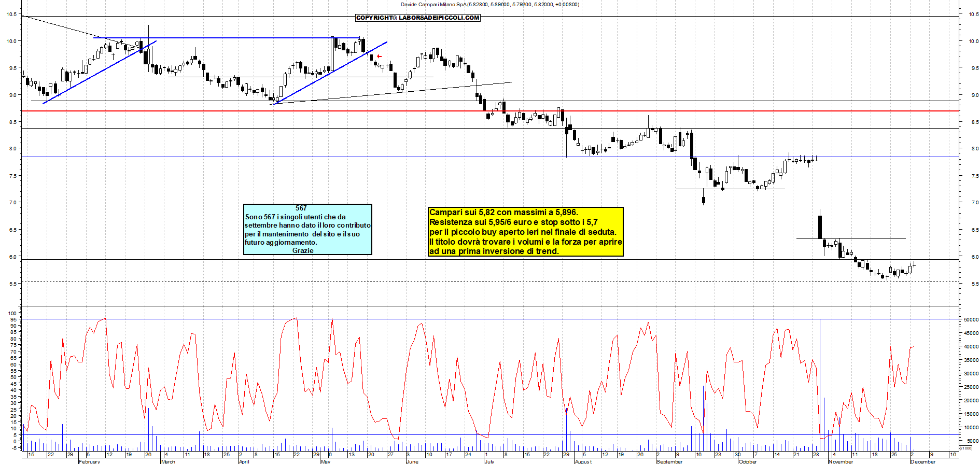The height and width of the screenshot is (464, 980).
Task: Click the 'June' month label
Action: click(413, 461)
